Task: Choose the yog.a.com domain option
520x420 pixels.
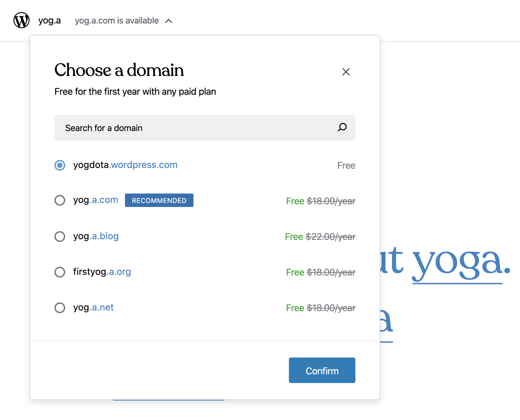Action: tap(59, 200)
